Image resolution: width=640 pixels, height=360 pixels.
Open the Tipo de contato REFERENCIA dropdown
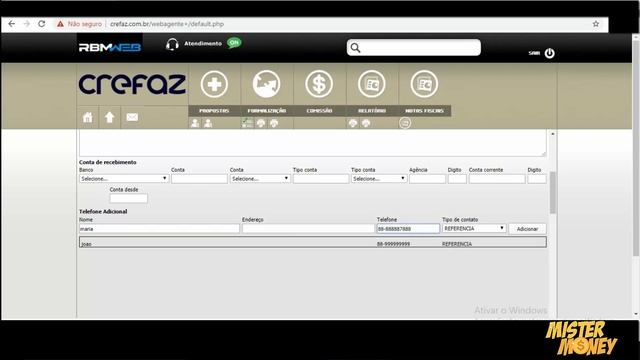(x=474, y=229)
